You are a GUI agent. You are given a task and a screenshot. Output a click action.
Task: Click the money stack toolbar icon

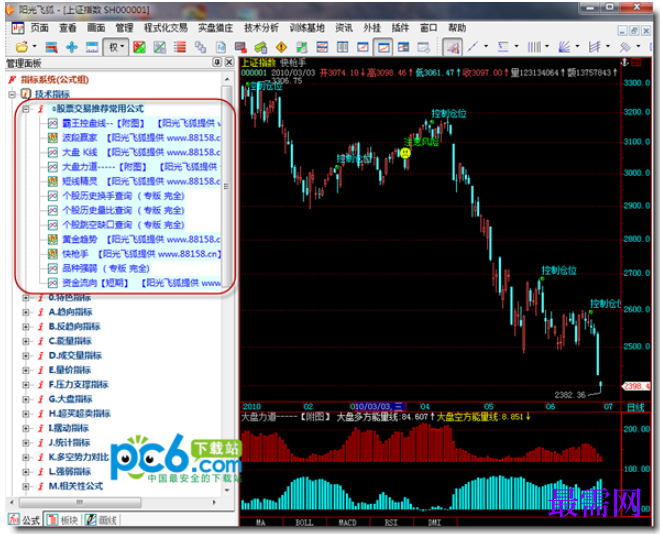coord(261,47)
